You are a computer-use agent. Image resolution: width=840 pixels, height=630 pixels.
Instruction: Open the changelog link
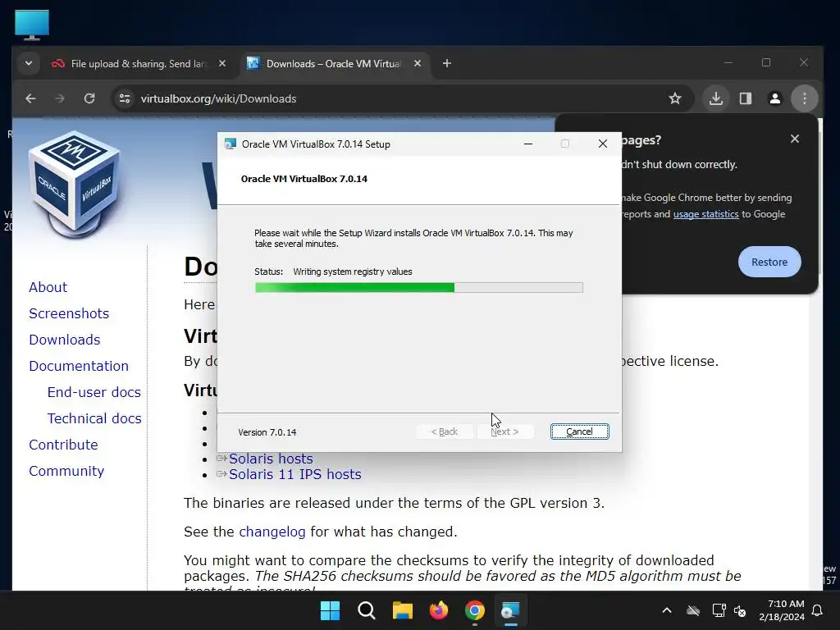272,532
